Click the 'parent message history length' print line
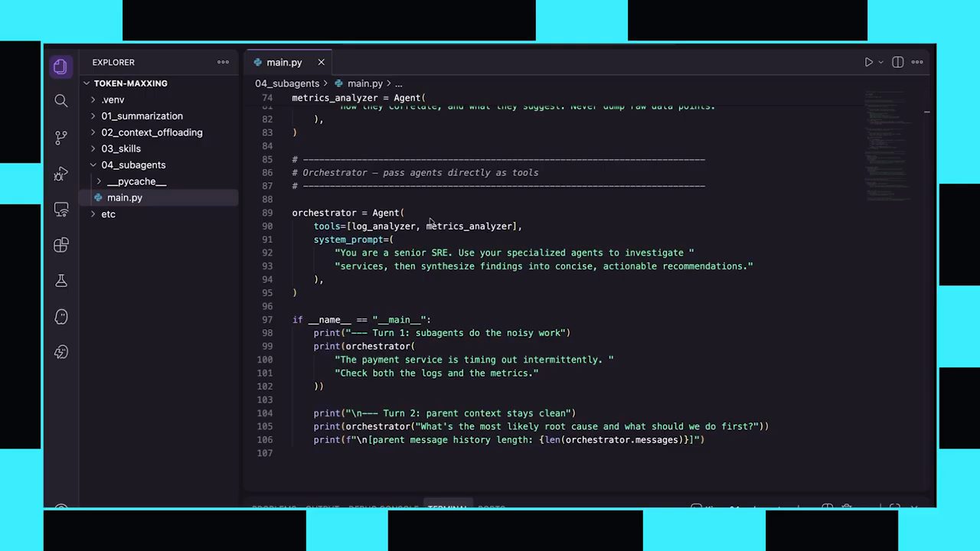 pyautogui.click(x=508, y=440)
